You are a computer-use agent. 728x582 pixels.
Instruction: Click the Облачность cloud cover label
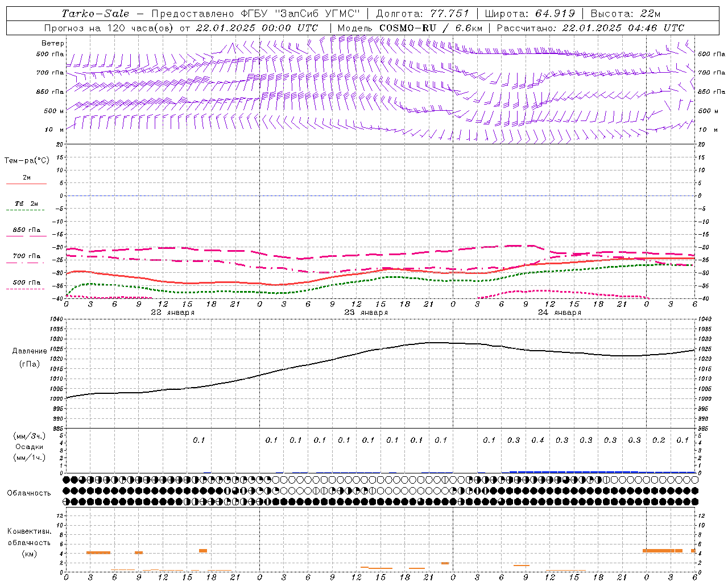pyautogui.click(x=29, y=493)
